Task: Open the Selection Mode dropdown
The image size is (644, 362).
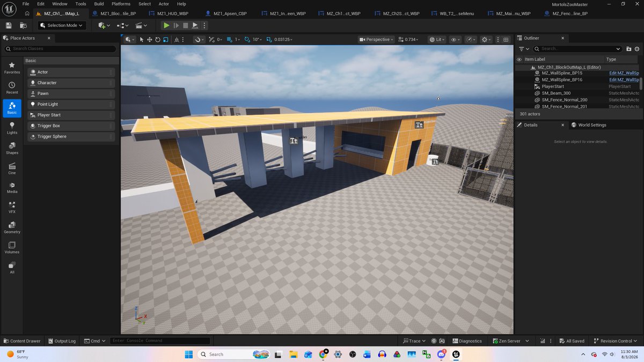Action: 62,25
